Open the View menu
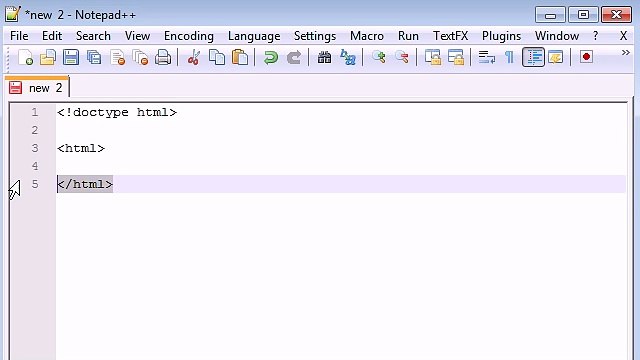 (137, 36)
